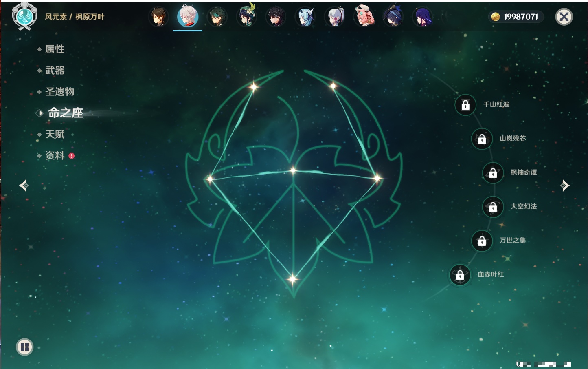Click the lock icon for 大空幻法
Screen dimensions: 588x369
tap(493, 207)
